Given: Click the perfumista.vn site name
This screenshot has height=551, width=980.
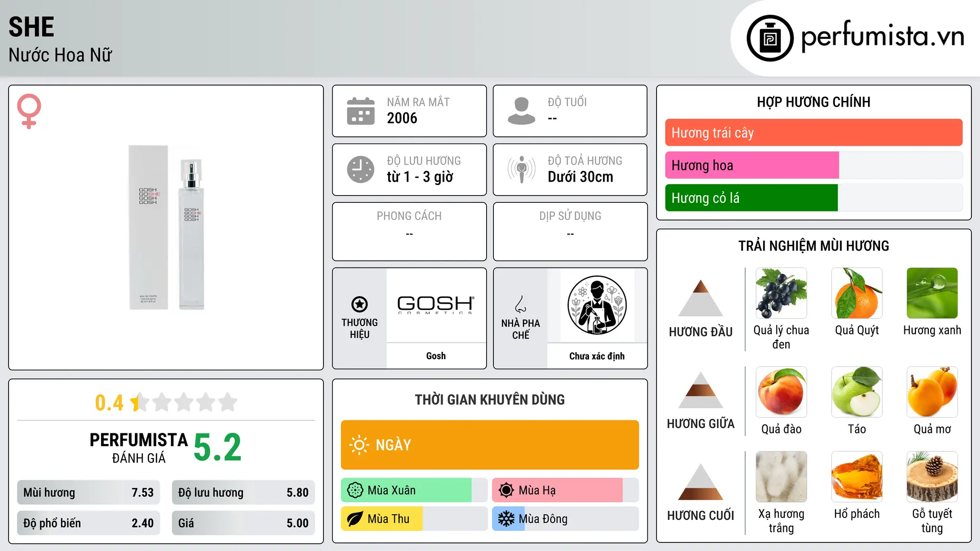Looking at the screenshot, I should pyautogui.click(x=882, y=36).
